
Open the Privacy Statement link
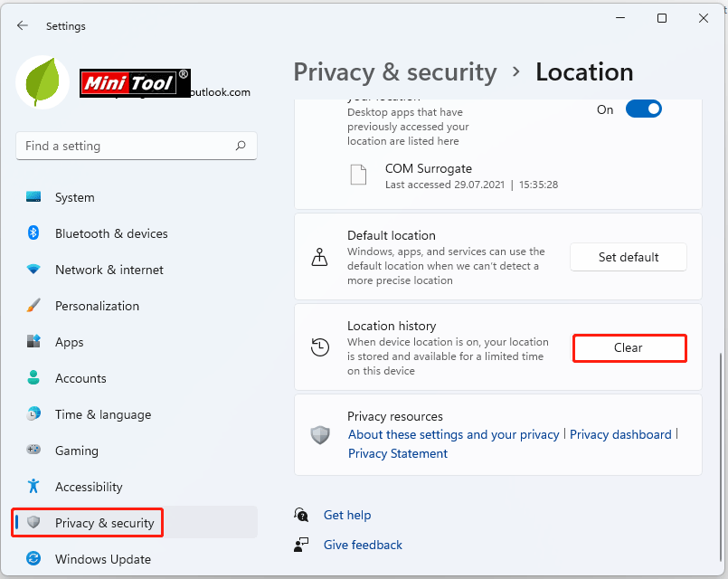[x=397, y=453]
